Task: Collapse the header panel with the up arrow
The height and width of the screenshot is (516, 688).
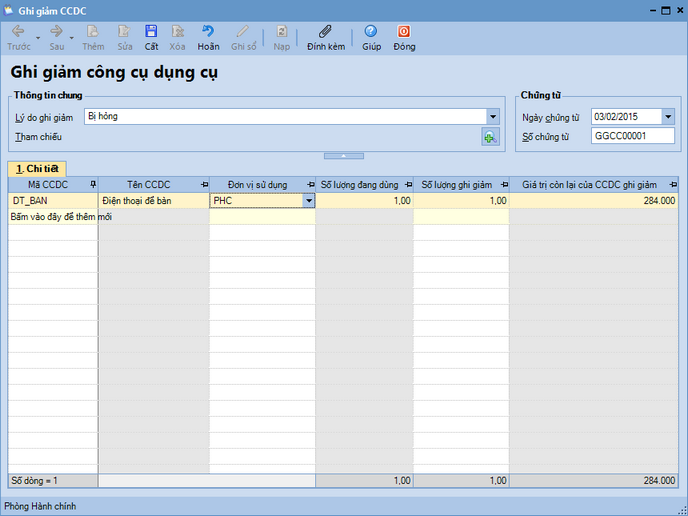Action: [x=344, y=156]
